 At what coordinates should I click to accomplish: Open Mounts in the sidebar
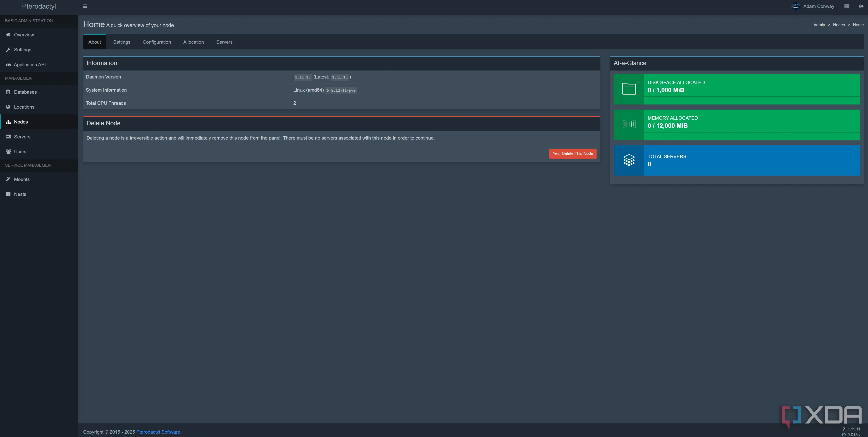click(x=21, y=179)
